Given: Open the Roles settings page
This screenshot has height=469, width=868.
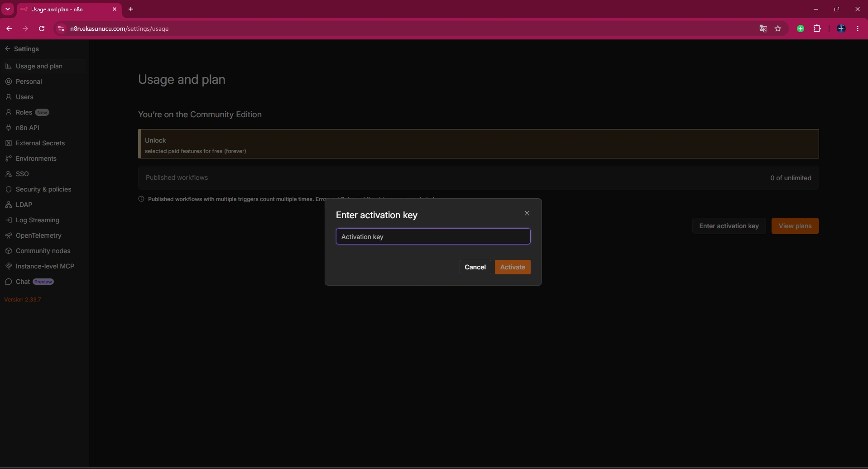Looking at the screenshot, I should [43, 112].
